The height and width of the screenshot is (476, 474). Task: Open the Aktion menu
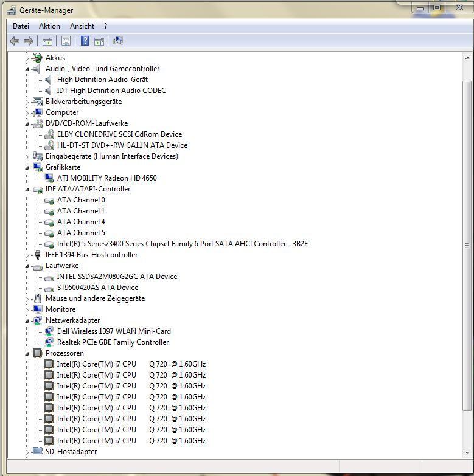[x=49, y=26]
